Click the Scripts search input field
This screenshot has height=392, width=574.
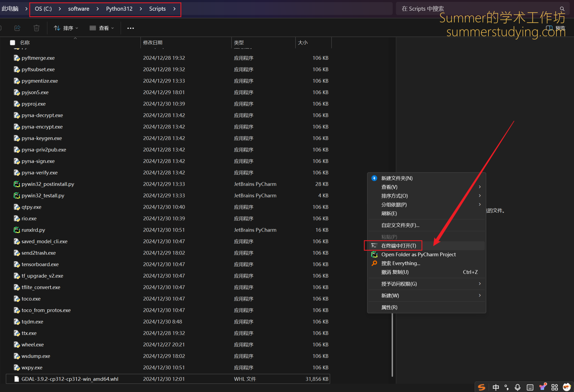[x=476, y=9]
